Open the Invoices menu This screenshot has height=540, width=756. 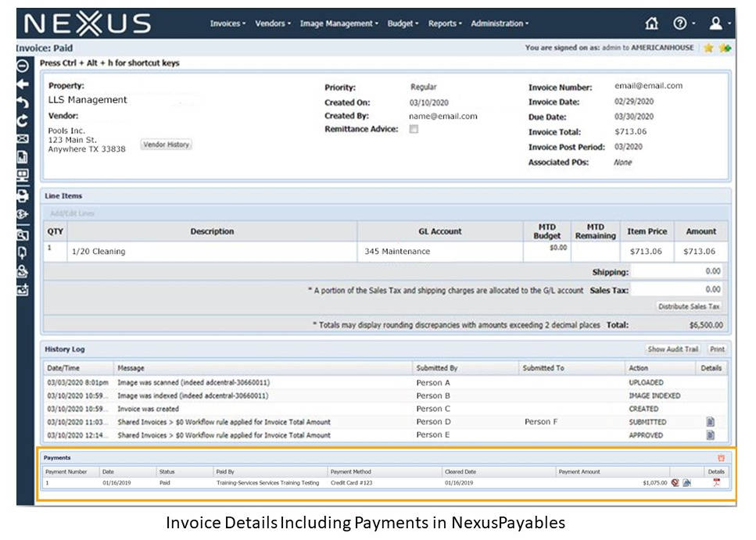228,23
